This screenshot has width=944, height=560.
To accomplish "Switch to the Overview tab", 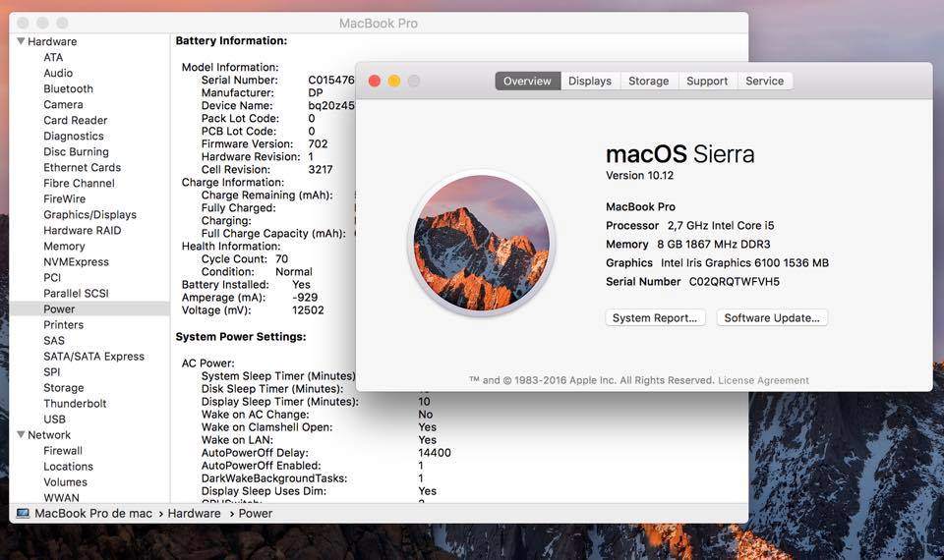I will click(527, 81).
